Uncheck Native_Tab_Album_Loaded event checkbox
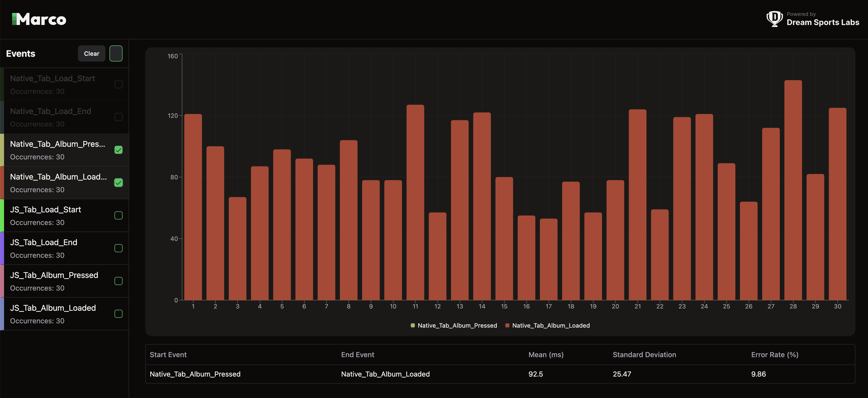868x398 pixels. [x=118, y=183]
